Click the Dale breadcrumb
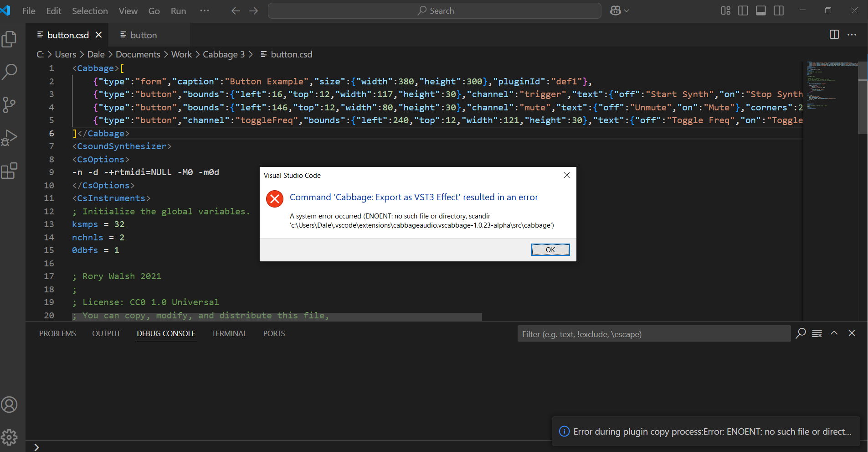 (96, 54)
